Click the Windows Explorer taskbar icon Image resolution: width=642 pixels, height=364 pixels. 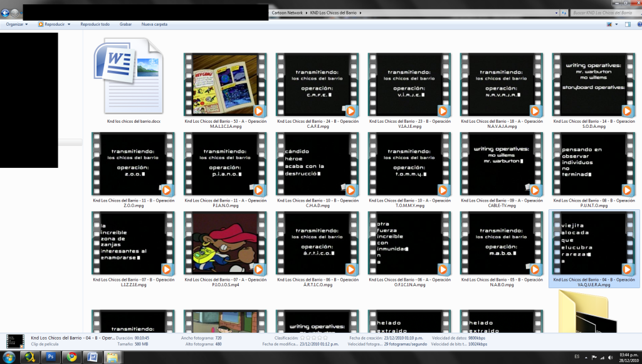click(x=112, y=357)
